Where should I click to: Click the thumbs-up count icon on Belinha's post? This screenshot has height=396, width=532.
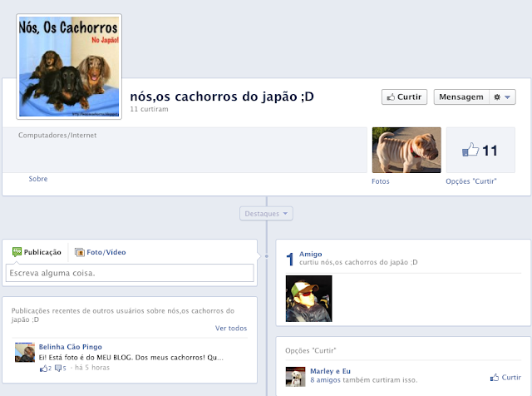tap(46, 368)
